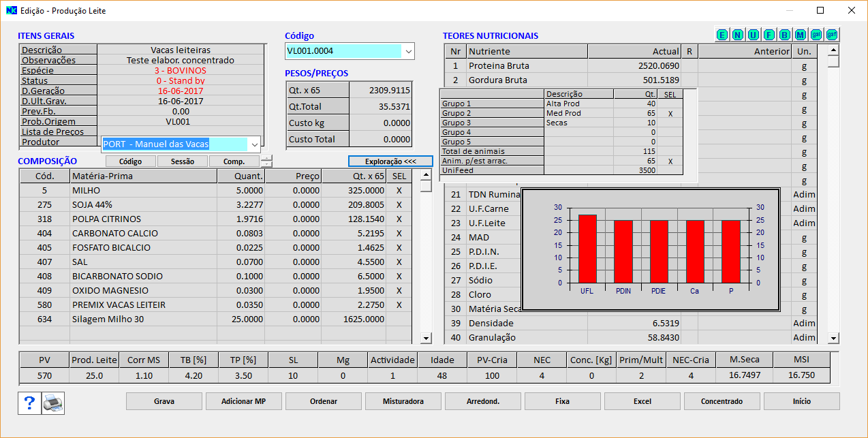
Task: Toggle SEL for Grupo 1 Alta Prod
Action: pyautogui.click(x=670, y=104)
